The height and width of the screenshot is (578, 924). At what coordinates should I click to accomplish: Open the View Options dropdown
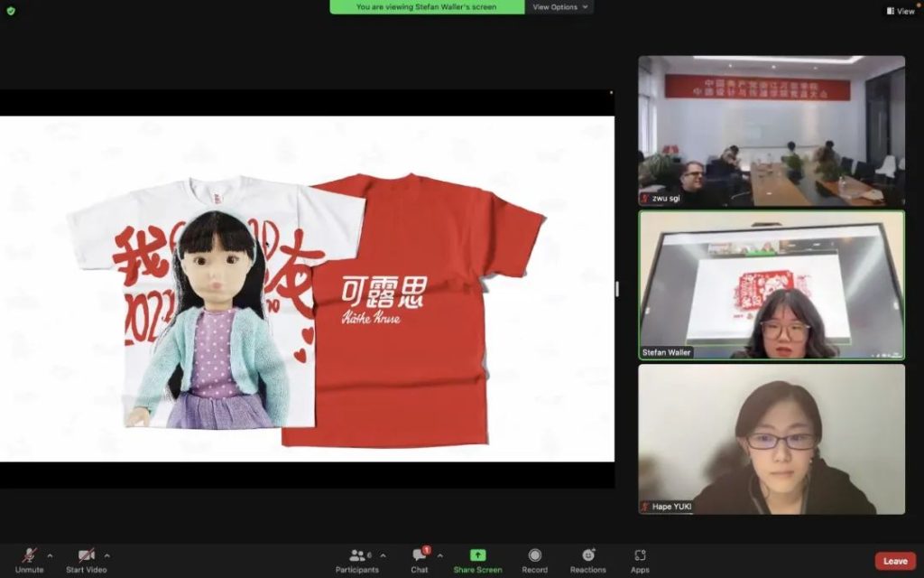pos(559,7)
